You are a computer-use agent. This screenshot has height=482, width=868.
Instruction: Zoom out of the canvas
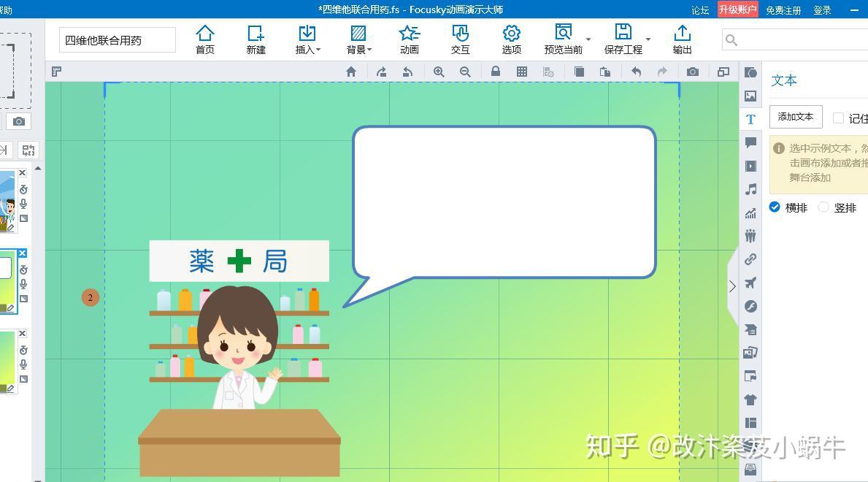point(465,72)
